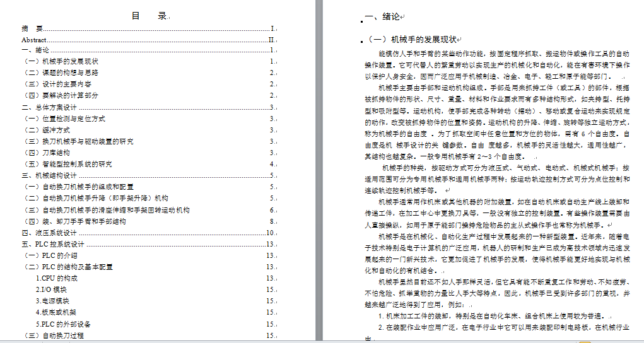Open the Abstract entry in the contents

click(149, 40)
